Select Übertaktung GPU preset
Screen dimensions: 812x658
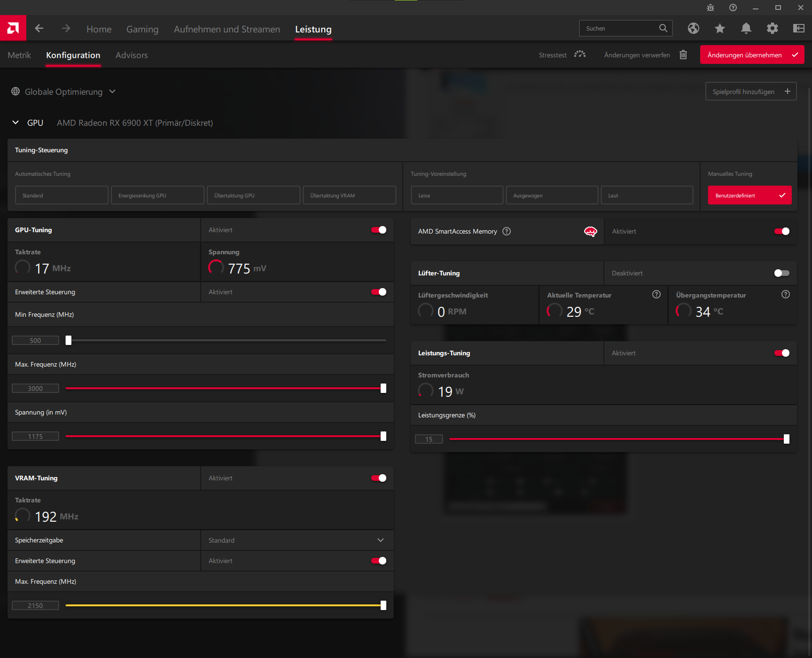coord(253,196)
